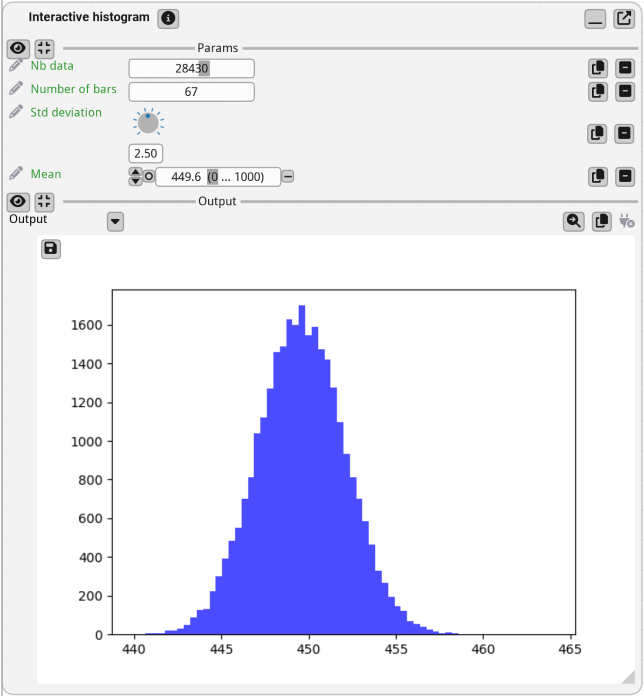
Task: Click the pencil icon beside Std deviation
Action: point(16,112)
